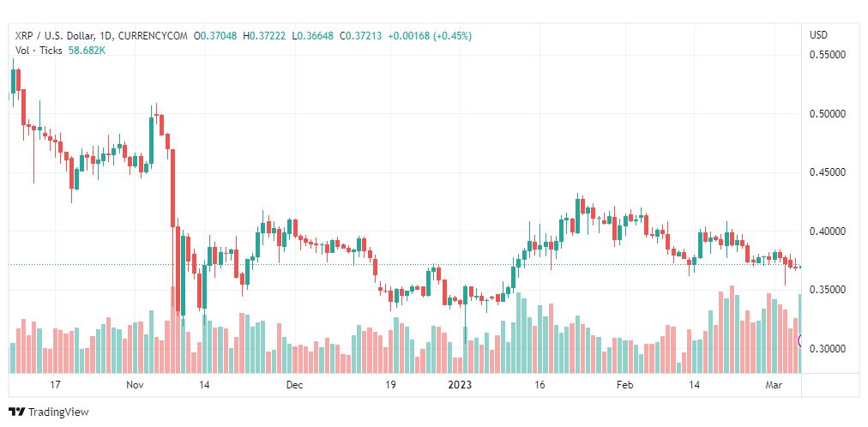
Task: Click the TradingView logo icon
Action: click(x=16, y=412)
